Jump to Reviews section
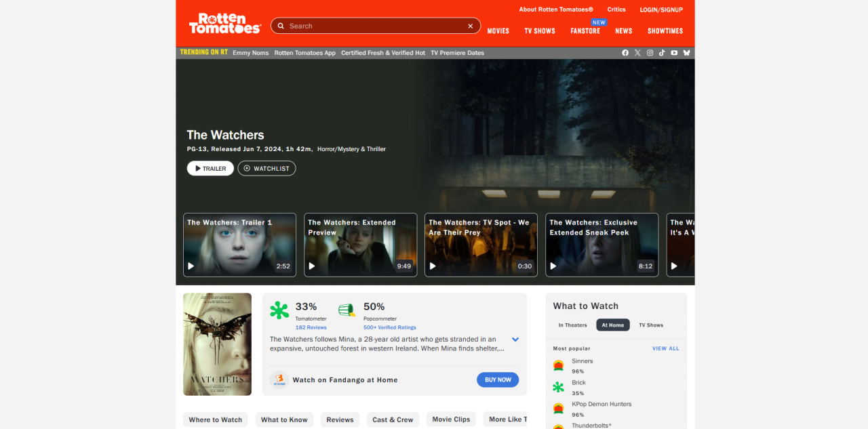868x429 pixels. coord(340,420)
